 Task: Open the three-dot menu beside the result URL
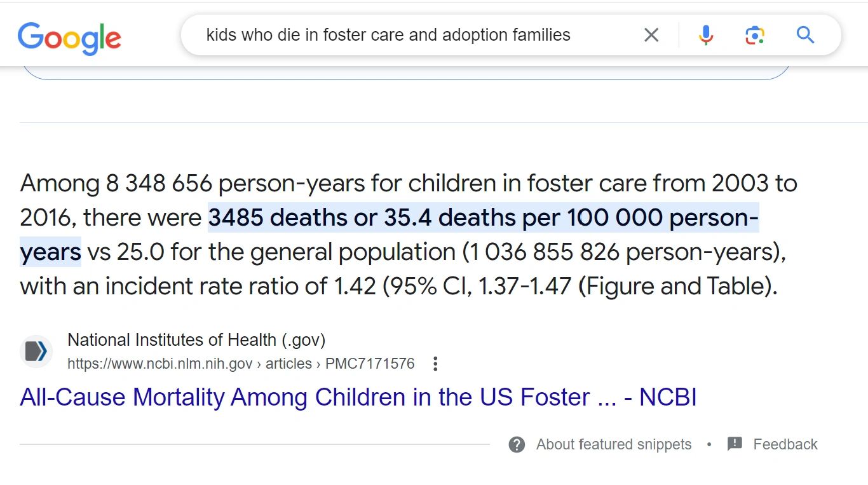[x=435, y=363]
